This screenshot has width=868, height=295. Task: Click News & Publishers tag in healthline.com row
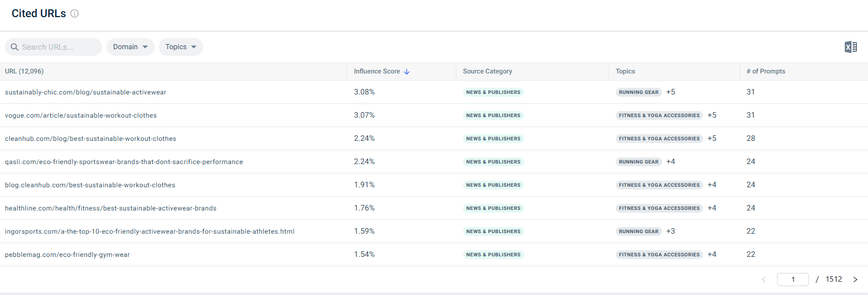click(x=493, y=208)
